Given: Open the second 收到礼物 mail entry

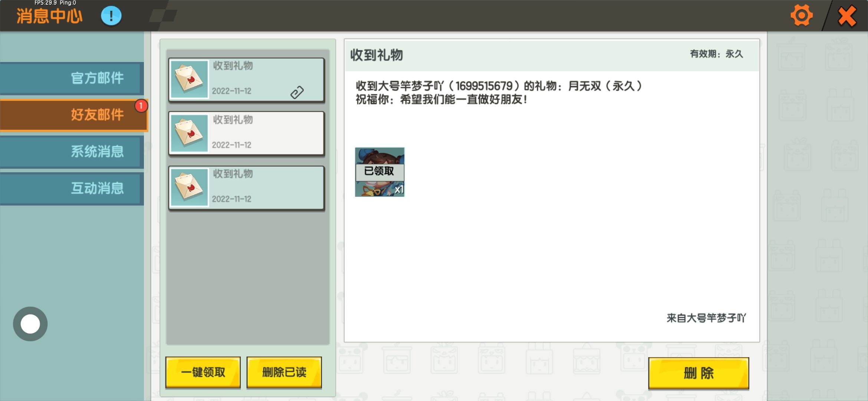Looking at the screenshot, I should click(247, 133).
